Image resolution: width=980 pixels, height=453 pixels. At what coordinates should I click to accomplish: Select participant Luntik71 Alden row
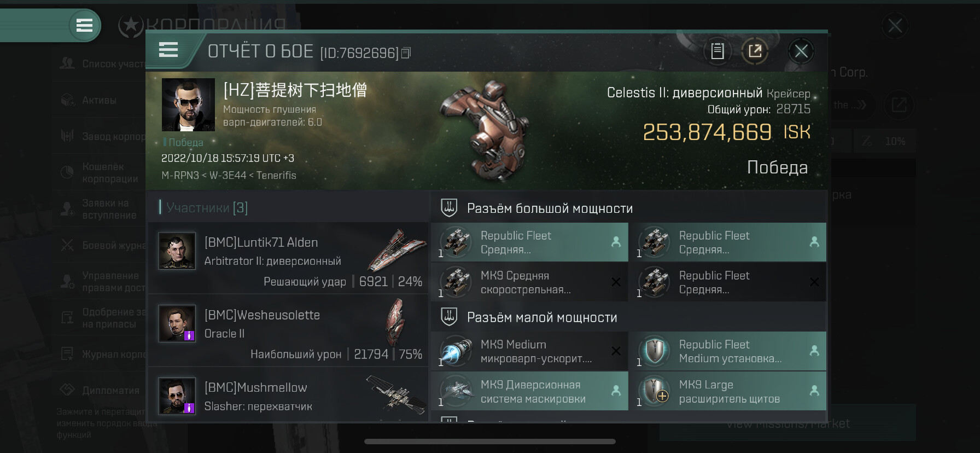click(288, 258)
